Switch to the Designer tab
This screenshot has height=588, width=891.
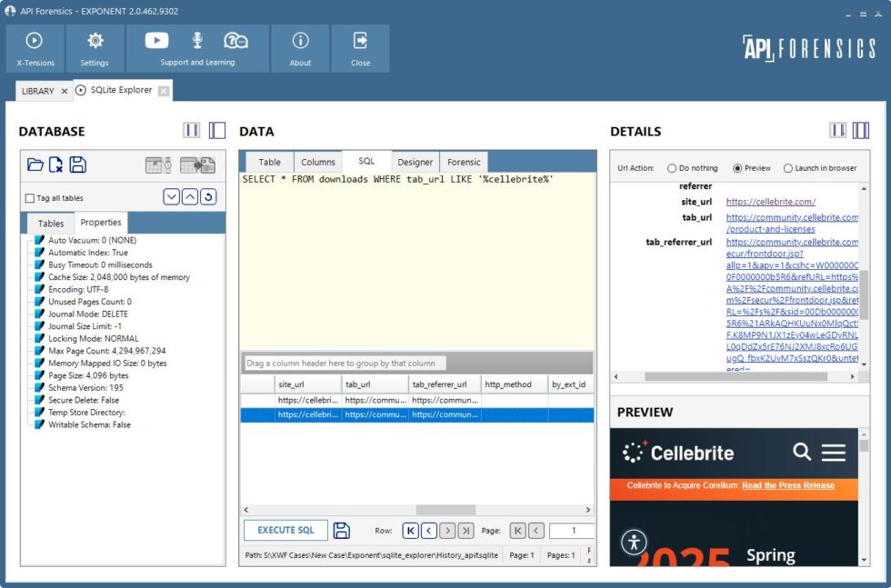click(x=415, y=161)
